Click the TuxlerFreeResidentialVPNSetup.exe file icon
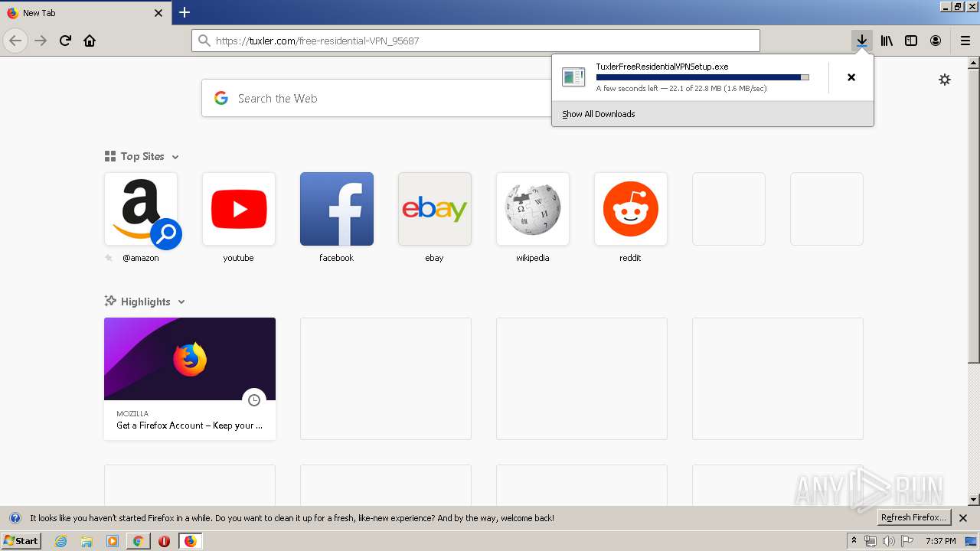The image size is (980, 551). point(573,77)
